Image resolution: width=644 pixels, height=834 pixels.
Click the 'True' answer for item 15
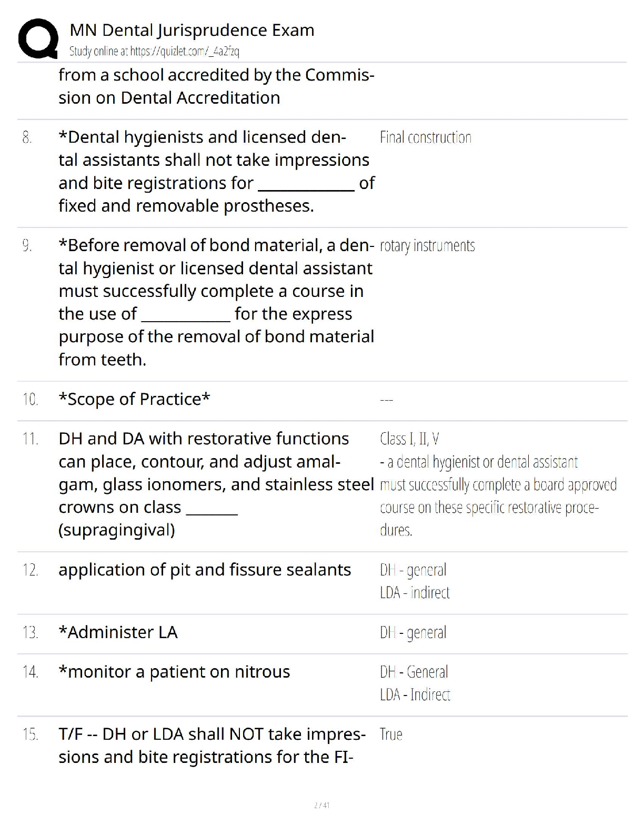pyautogui.click(x=391, y=734)
